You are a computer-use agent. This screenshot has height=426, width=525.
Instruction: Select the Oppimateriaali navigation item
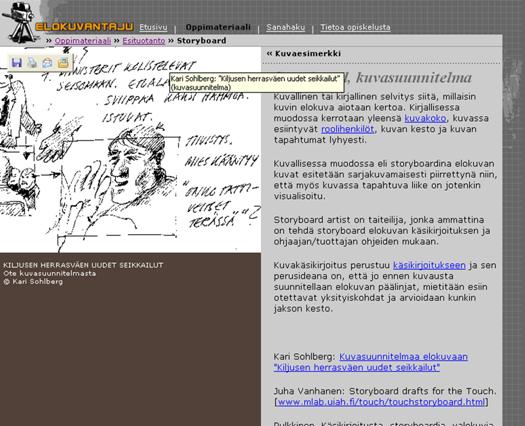(x=218, y=27)
